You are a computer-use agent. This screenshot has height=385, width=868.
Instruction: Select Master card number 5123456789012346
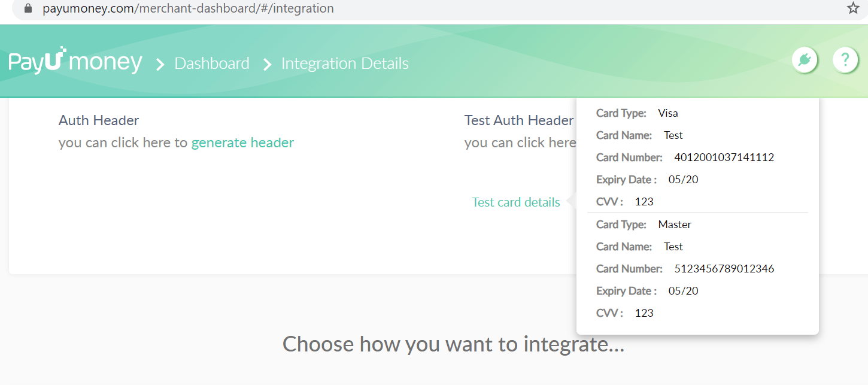tap(724, 269)
